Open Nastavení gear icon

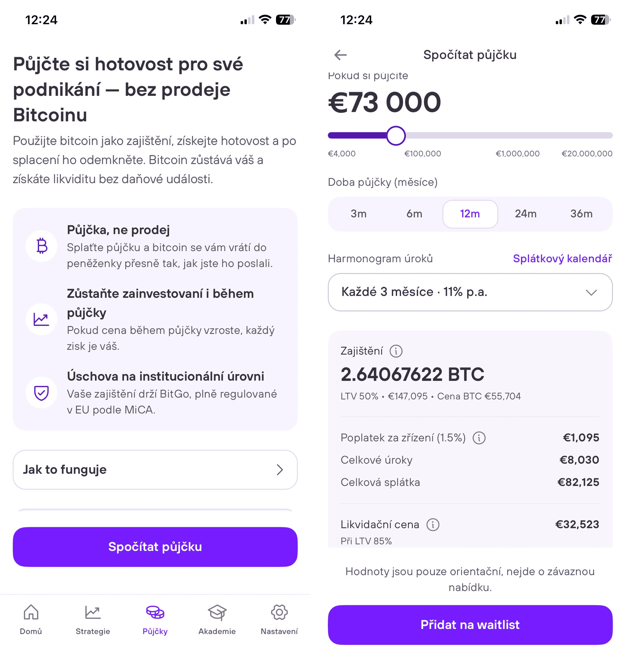coord(279,612)
